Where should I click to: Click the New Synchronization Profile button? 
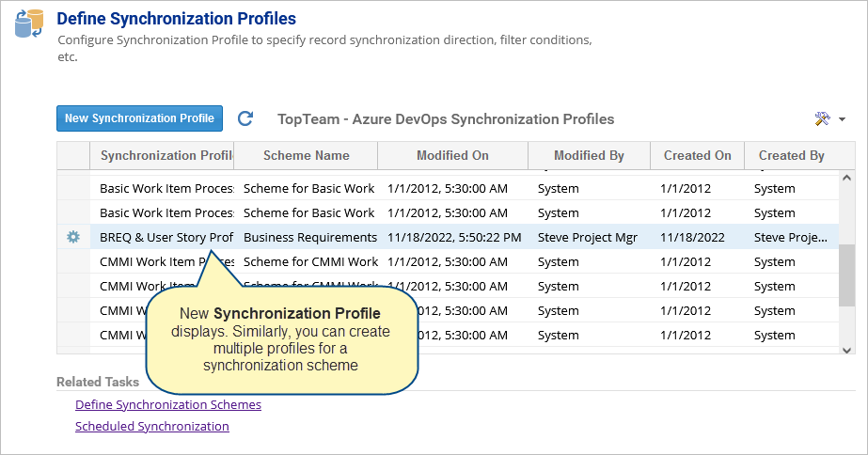coord(139,118)
